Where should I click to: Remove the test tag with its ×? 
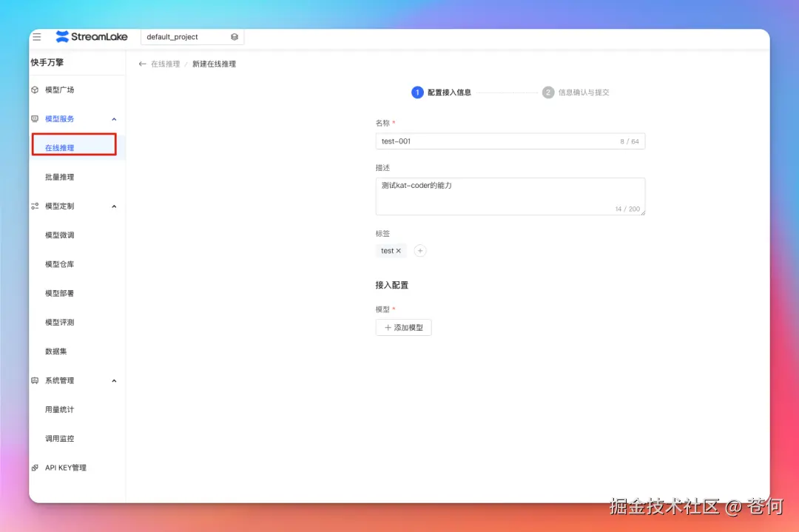tap(399, 251)
